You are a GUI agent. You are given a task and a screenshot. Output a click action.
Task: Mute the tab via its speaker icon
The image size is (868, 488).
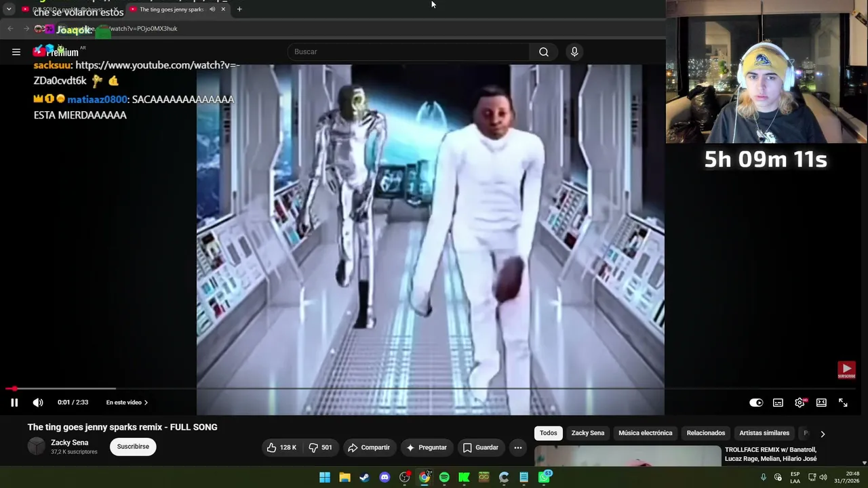(212, 9)
